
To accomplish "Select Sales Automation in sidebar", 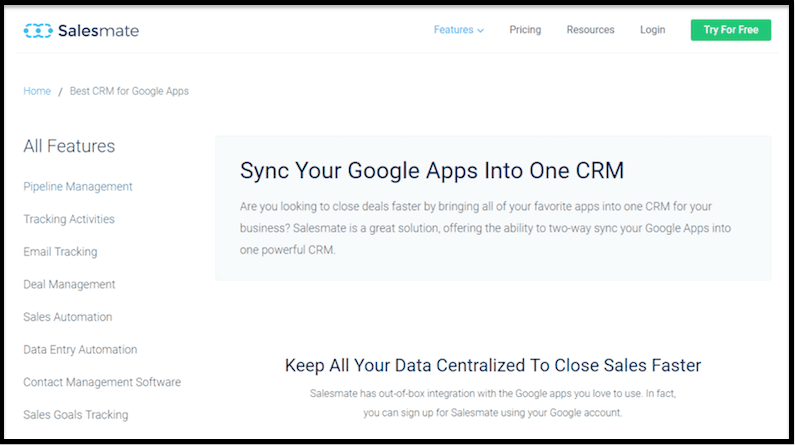I will tap(68, 317).
